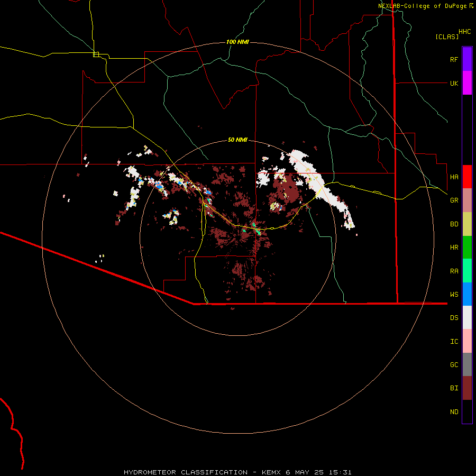Screen dimensions: 476x476
Task: Click the WS legend label
Action: (454, 295)
